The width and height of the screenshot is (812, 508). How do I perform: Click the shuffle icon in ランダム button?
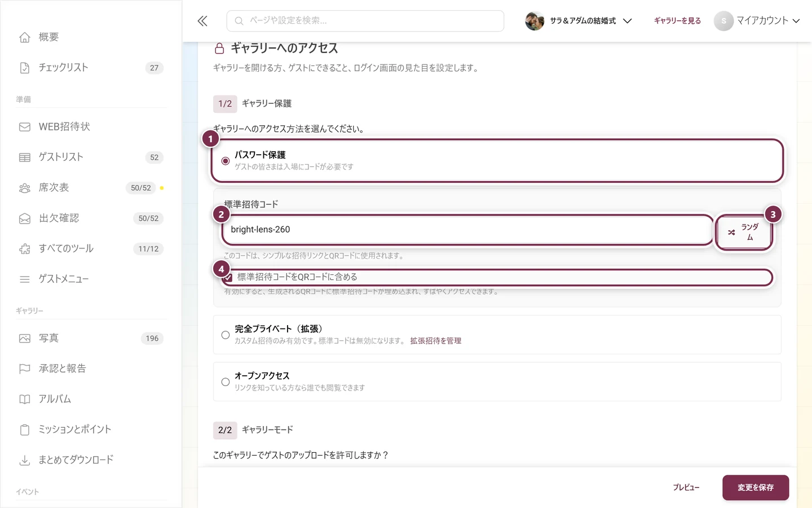pyautogui.click(x=731, y=233)
